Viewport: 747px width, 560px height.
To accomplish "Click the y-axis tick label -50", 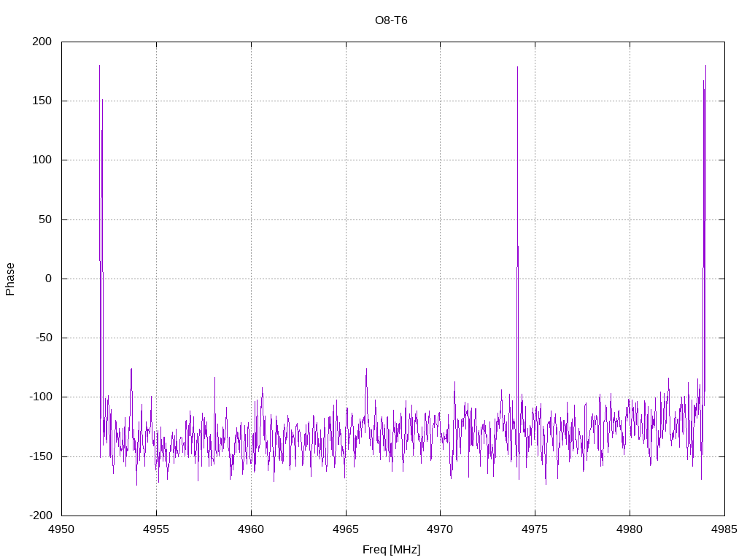I will coord(44,338).
